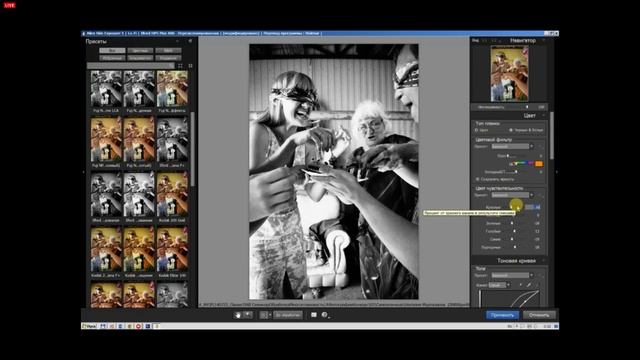Collapse the Навигатор panel section
Viewport: 640px width, 360px height.
point(544,40)
